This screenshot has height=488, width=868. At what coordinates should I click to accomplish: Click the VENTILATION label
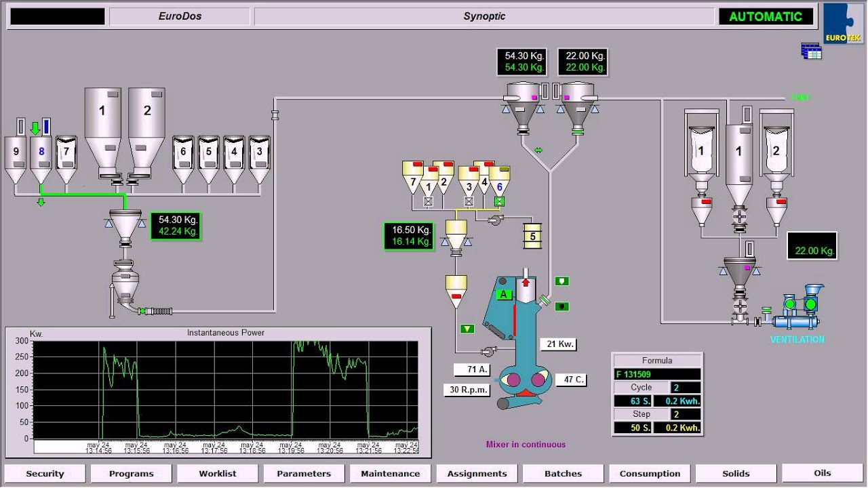tap(797, 340)
